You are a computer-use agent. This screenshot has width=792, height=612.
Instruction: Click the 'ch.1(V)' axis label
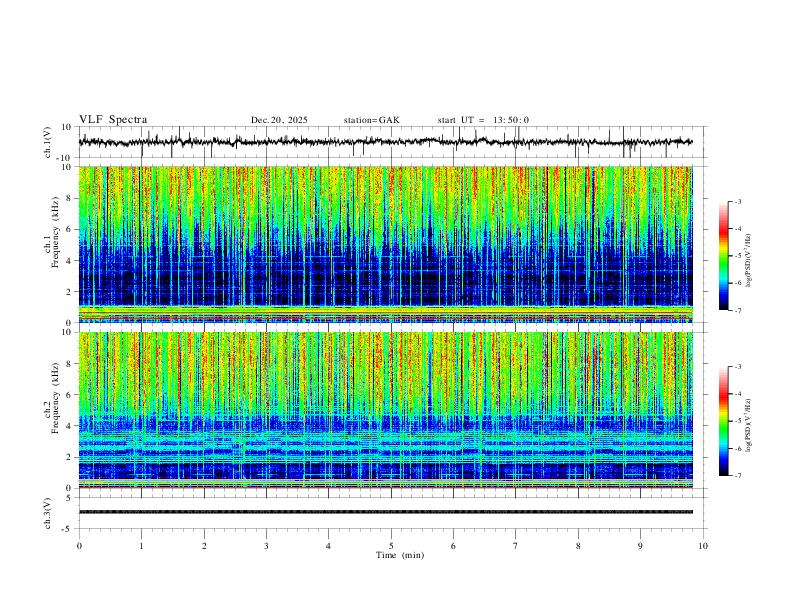click(x=48, y=142)
